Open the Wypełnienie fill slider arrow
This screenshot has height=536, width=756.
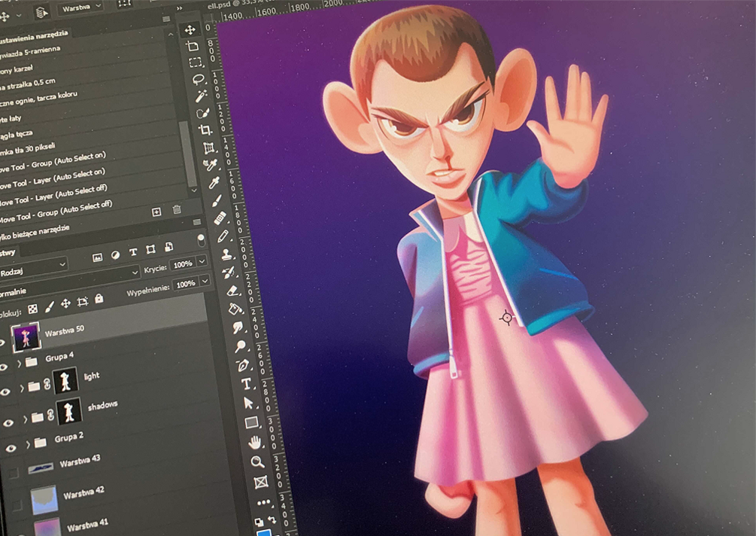coord(205,280)
